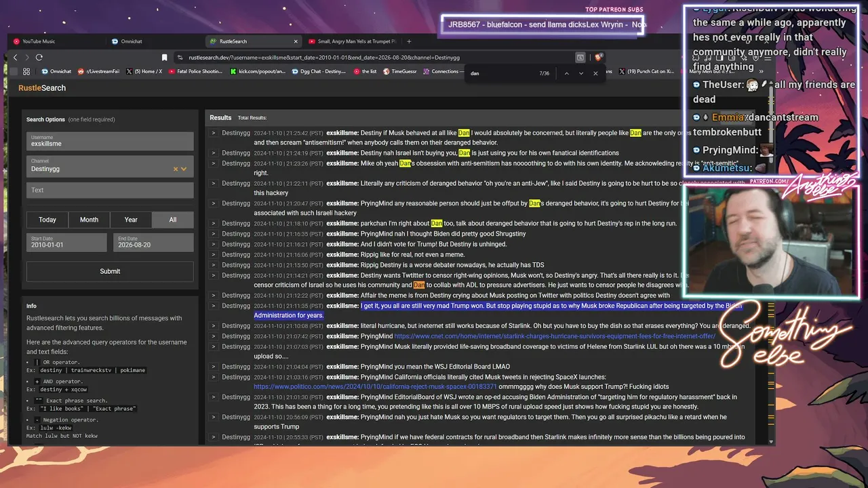Click the 'Results' heading

220,118
